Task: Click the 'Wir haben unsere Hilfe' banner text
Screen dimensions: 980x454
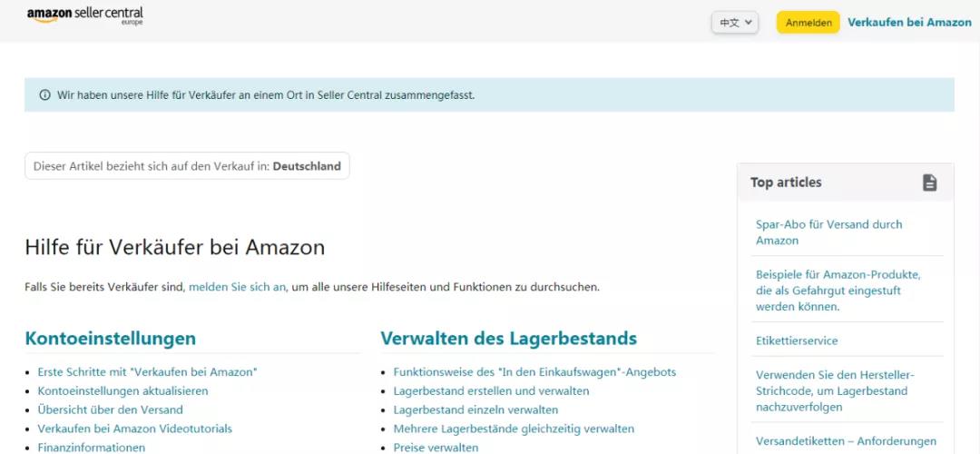Action: click(266, 95)
